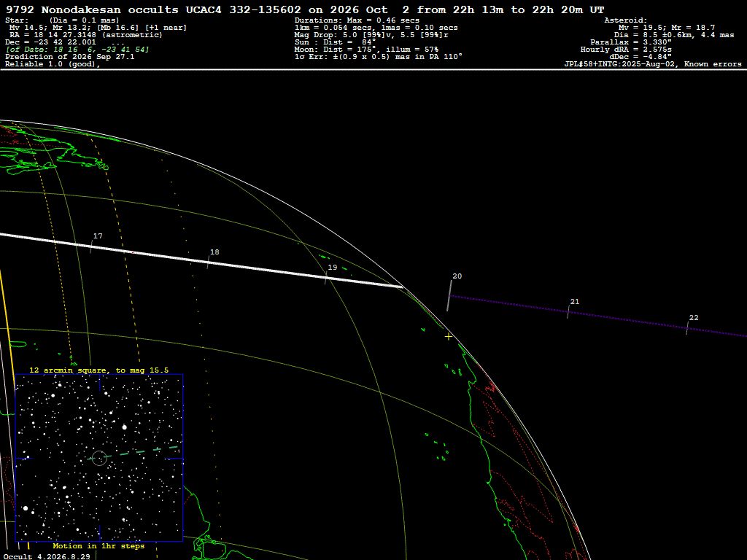Click the 20 hour time marker
747x560 pixels.
tap(457, 276)
